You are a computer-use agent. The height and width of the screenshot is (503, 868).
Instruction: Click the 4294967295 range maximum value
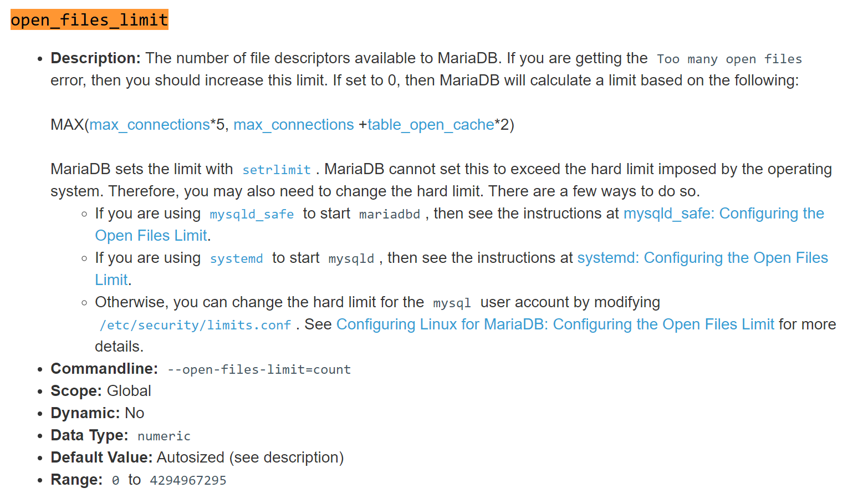coord(188,480)
